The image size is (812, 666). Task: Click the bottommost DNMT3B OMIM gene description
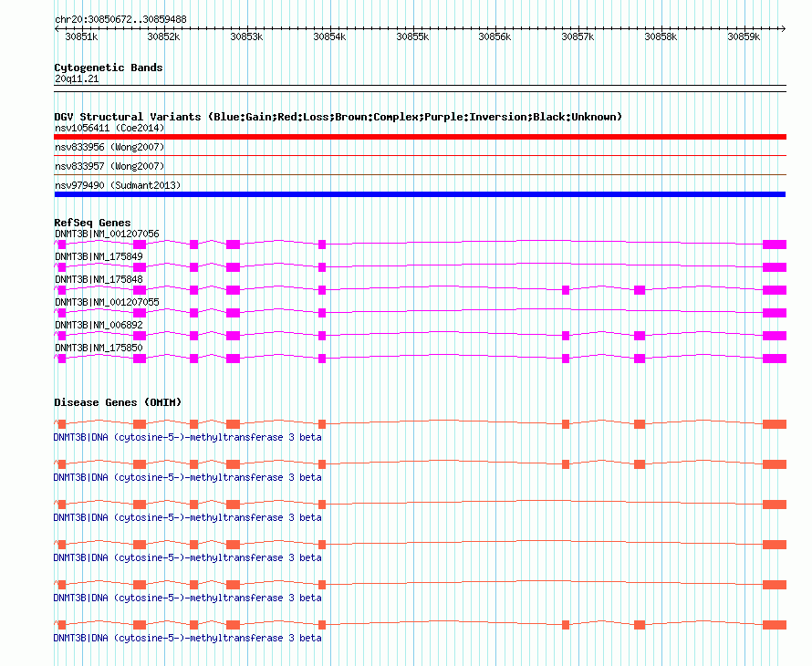[x=187, y=638]
